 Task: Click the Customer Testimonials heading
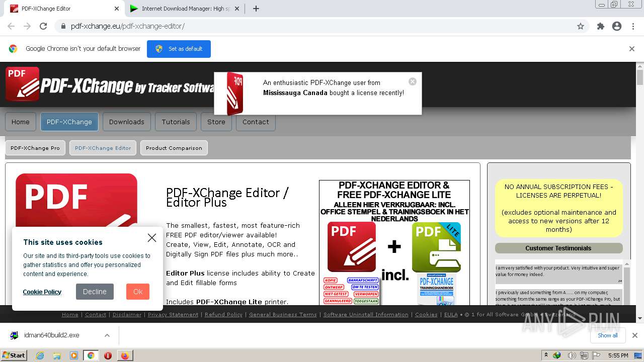pos(558,248)
